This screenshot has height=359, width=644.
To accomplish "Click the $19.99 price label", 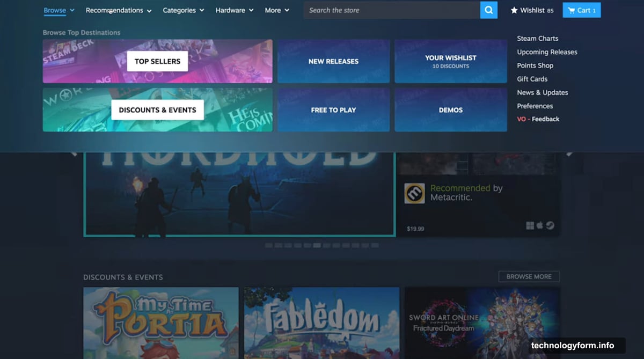I will point(415,229).
